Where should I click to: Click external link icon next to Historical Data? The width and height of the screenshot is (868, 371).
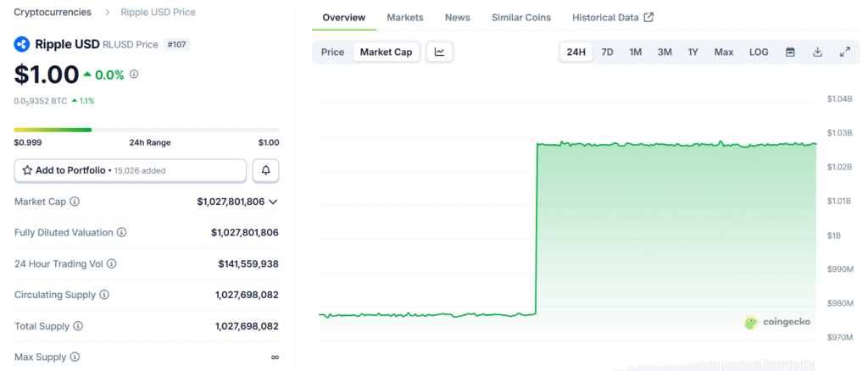[x=648, y=17]
